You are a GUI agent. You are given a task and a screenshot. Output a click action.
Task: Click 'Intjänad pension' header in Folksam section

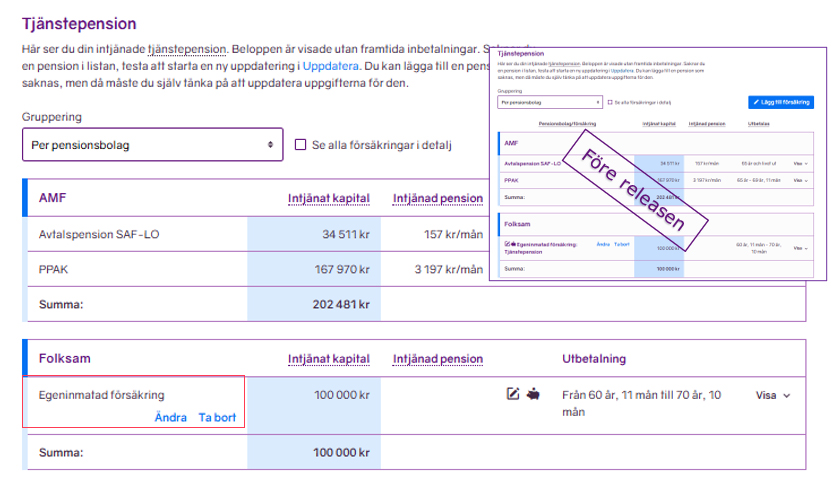point(438,359)
